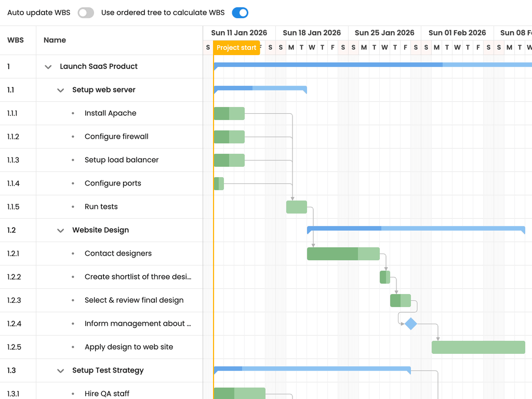Select the Create shortlist task bar
This screenshot has height=399, width=532.
click(385, 277)
